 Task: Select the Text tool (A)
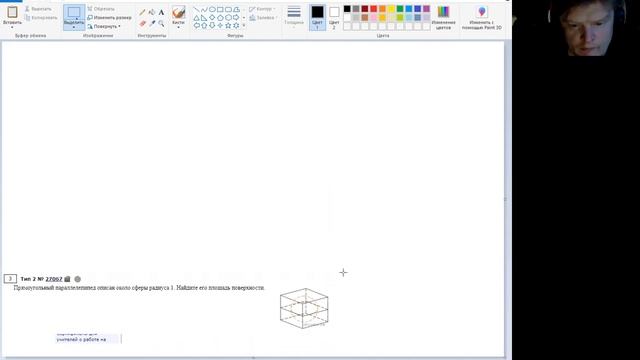pos(161,12)
